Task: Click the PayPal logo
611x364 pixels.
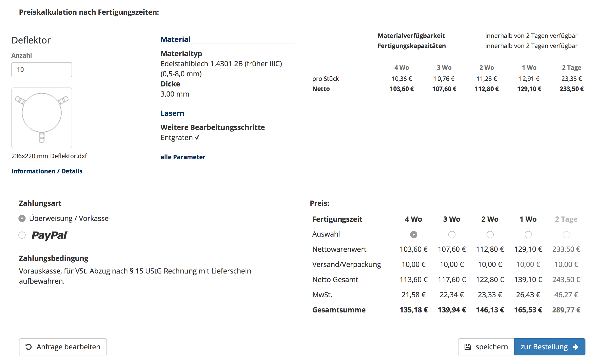Action: coord(50,235)
